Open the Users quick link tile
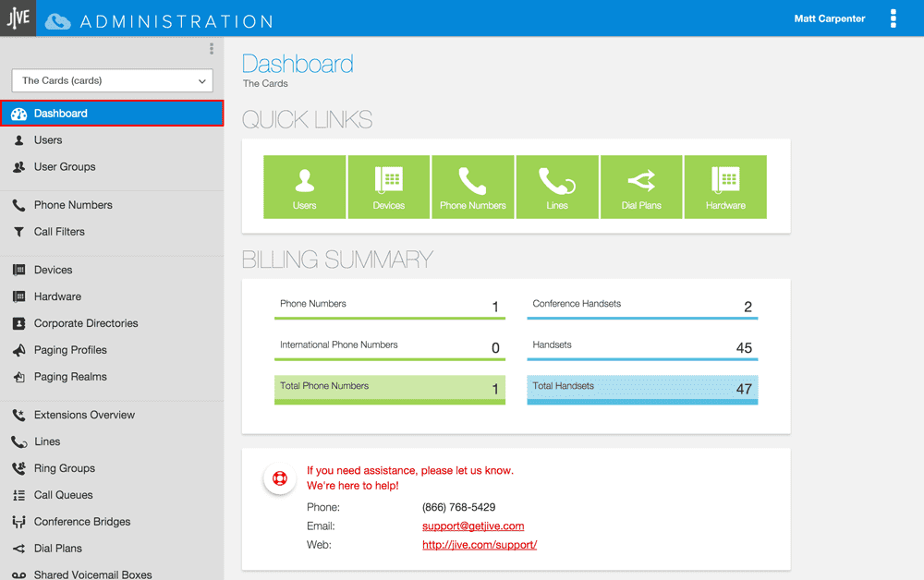This screenshot has height=580, width=924. pos(305,187)
